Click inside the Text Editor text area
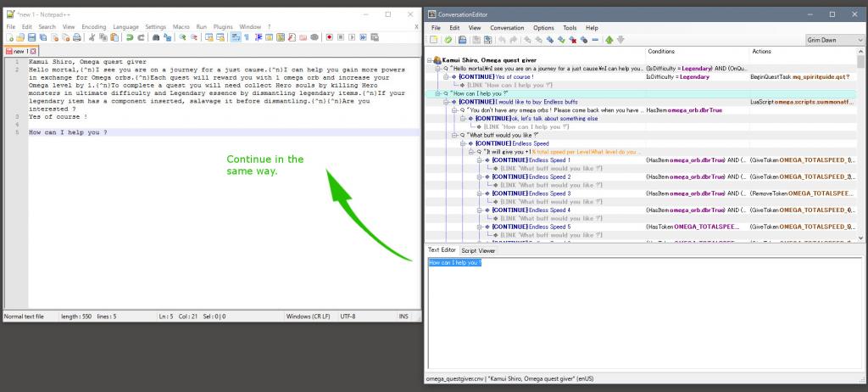This screenshot has height=392, width=868. click(644, 313)
